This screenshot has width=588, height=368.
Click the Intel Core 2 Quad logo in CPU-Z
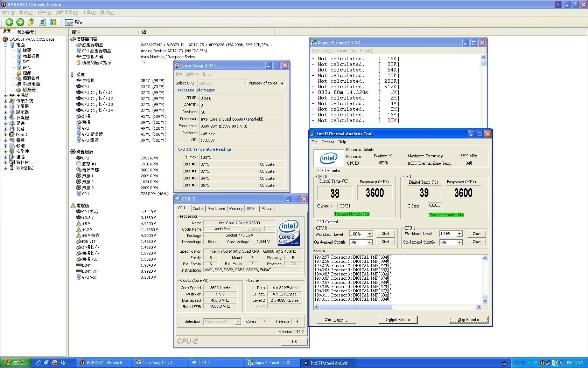(x=288, y=232)
